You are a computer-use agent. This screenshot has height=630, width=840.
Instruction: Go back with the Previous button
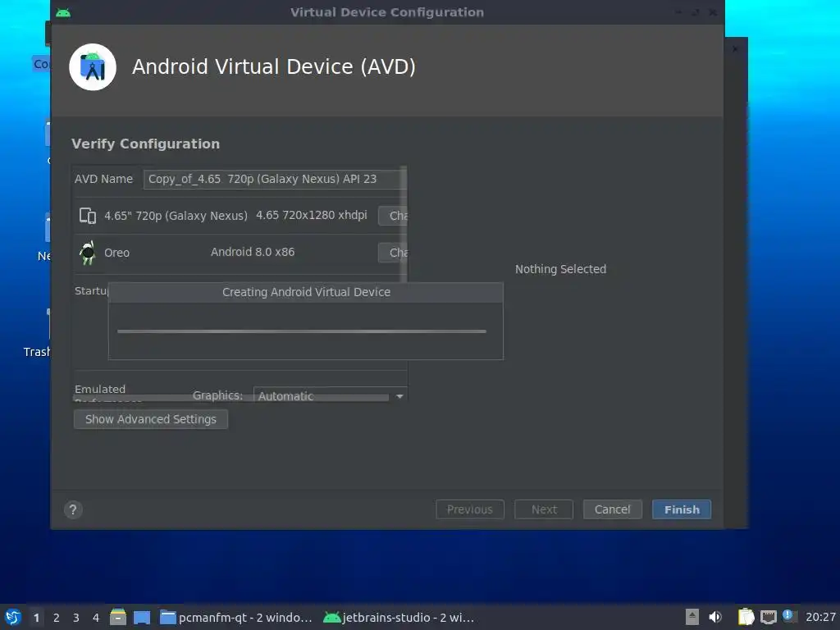click(x=470, y=509)
